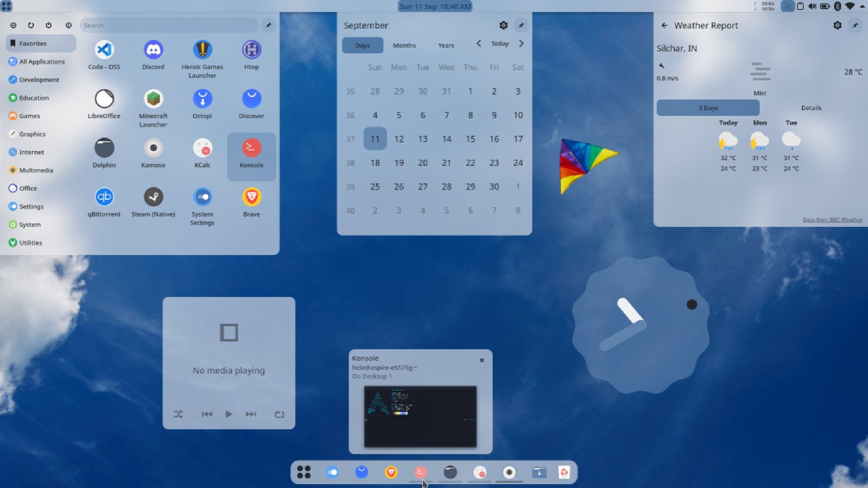Enable shuffle in the media player widget
Screen dimensions: 868x488
coord(178,414)
